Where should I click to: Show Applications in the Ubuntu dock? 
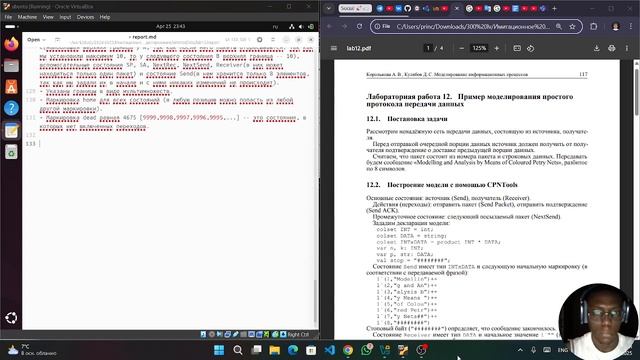11,318
